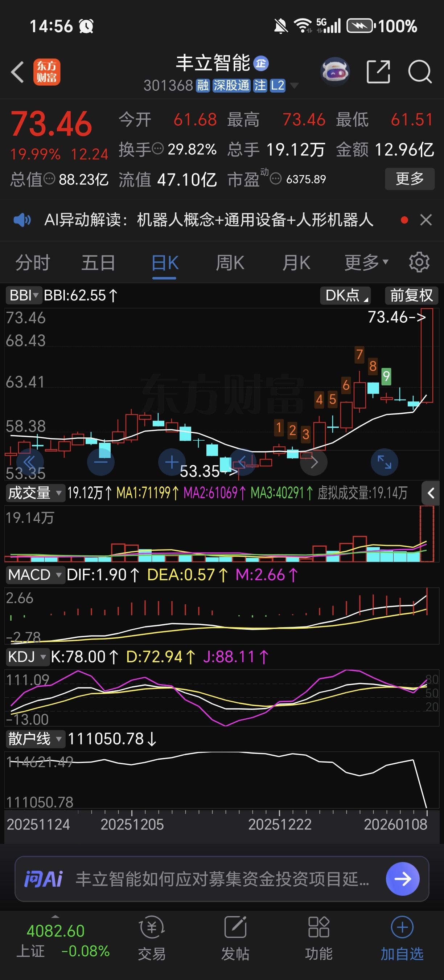Tap the BBI:62.55 indicator value
The image size is (444, 980).
click(x=80, y=295)
